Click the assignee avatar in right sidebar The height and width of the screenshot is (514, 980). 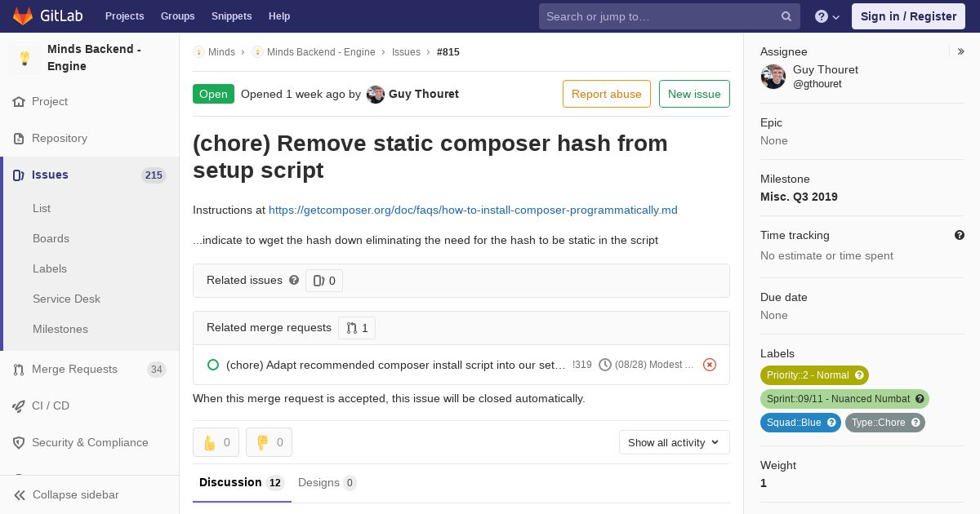[x=773, y=77]
